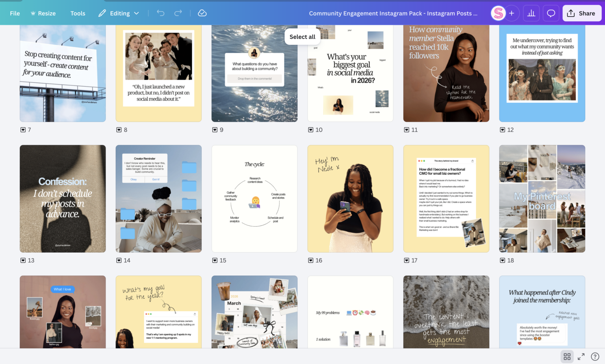This screenshot has height=364, width=605.
Task: Open the comments speech bubble icon
Action: pos(551,13)
